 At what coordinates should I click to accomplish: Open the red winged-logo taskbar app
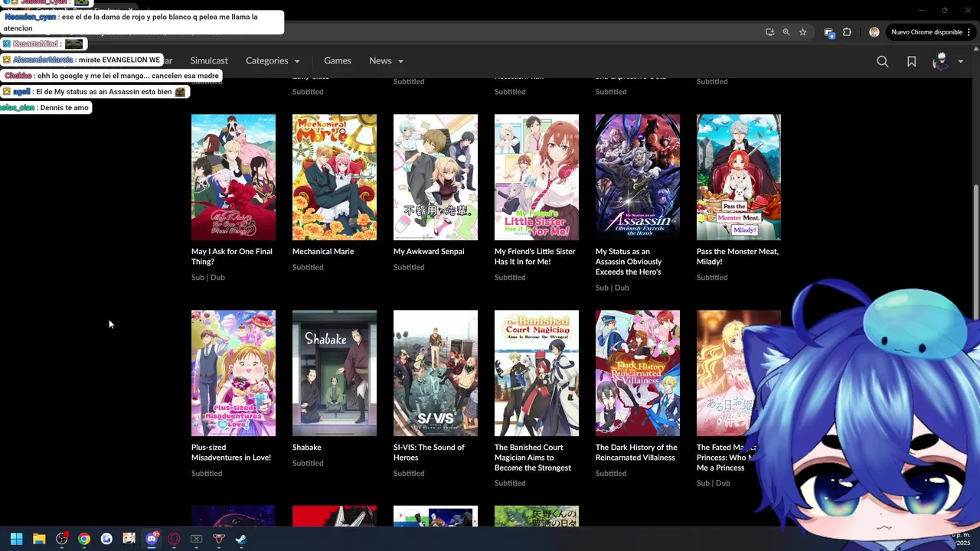tap(218, 539)
